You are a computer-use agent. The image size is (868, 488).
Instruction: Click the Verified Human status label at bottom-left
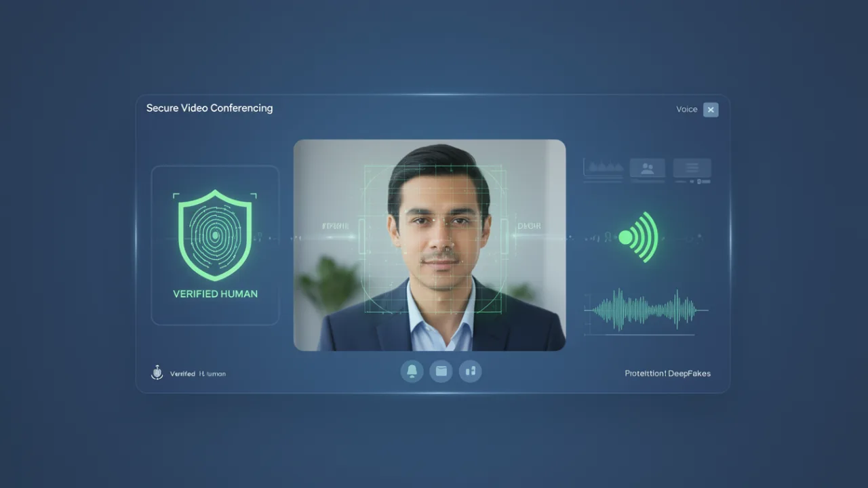pos(198,373)
